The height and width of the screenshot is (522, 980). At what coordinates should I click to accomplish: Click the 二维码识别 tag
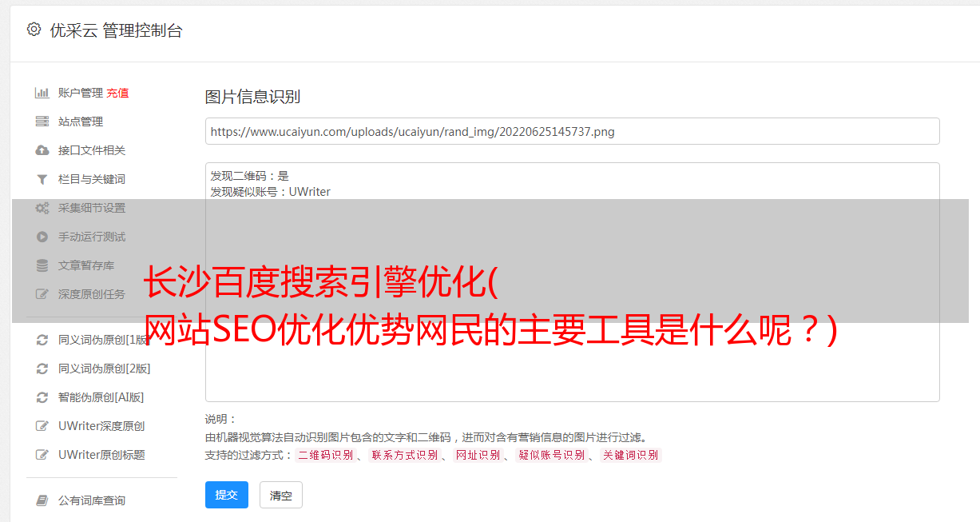coord(325,455)
